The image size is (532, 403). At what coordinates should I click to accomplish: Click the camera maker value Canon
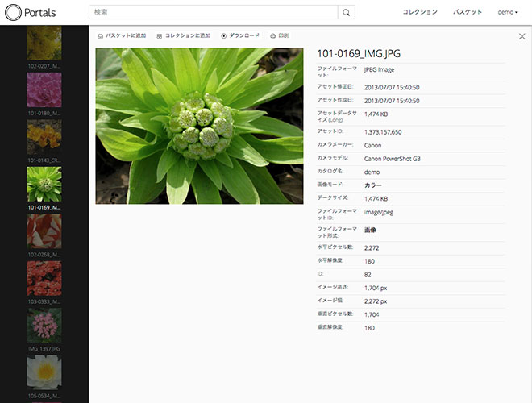(372, 146)
